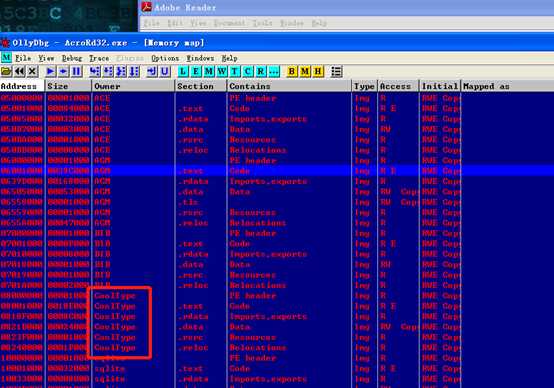The height and width of the screenshot is (388, 554).
Task: Click Execute till return icon
Action: click(152, 72)
